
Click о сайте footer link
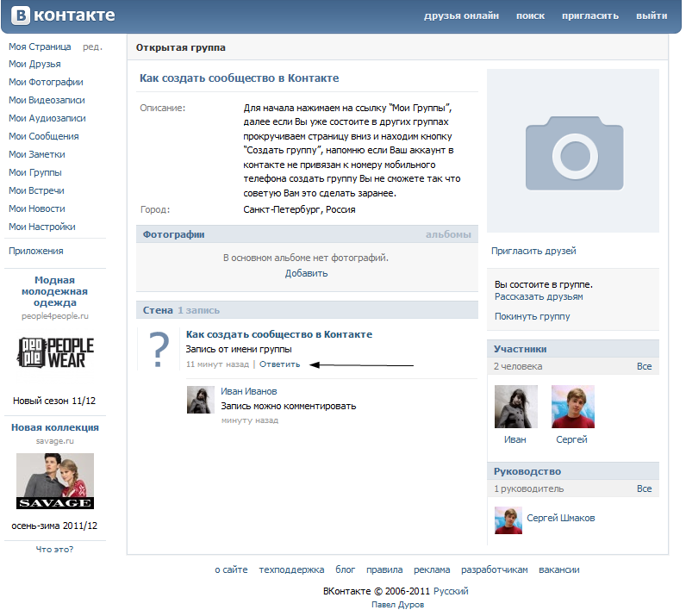(x=233, y=572)
